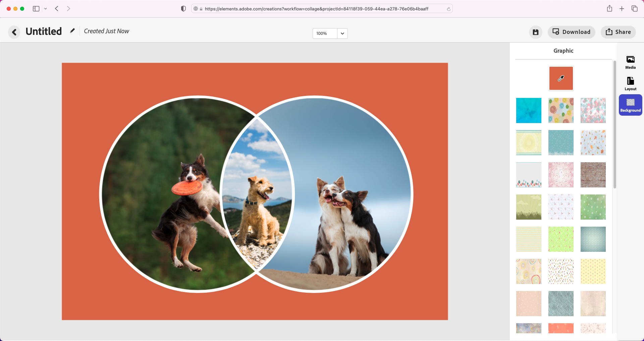Click the Safari share icon
Viewport: 644px width, 341px height.
[609, 9]
